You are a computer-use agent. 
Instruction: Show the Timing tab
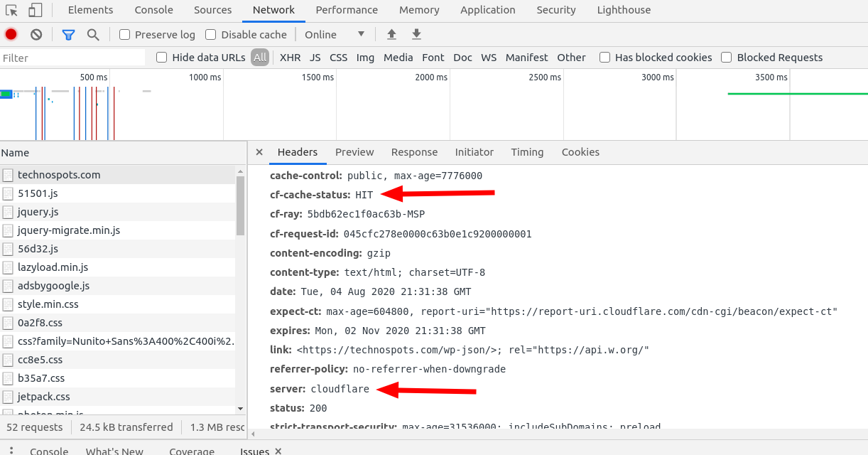pos(527,152)
